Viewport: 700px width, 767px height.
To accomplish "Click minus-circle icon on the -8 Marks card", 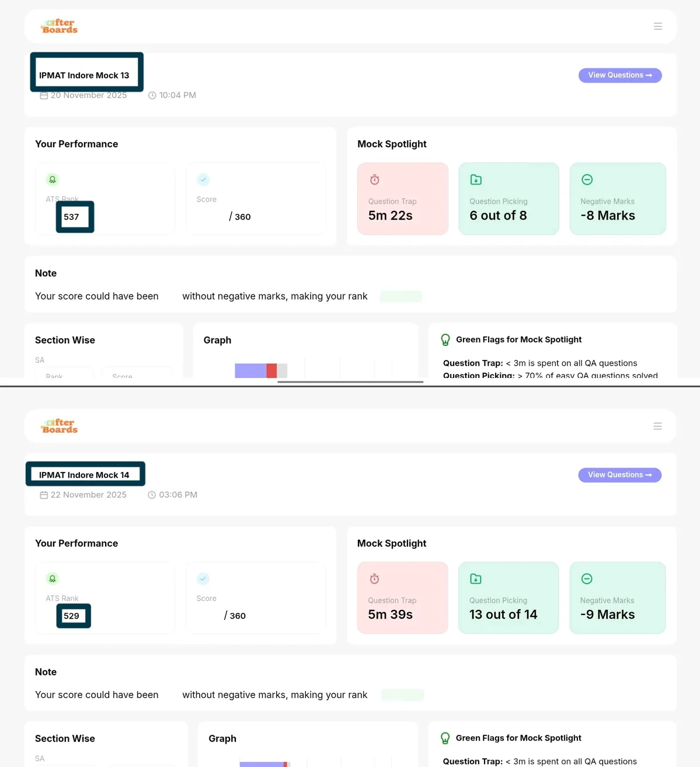I will 587,180.
